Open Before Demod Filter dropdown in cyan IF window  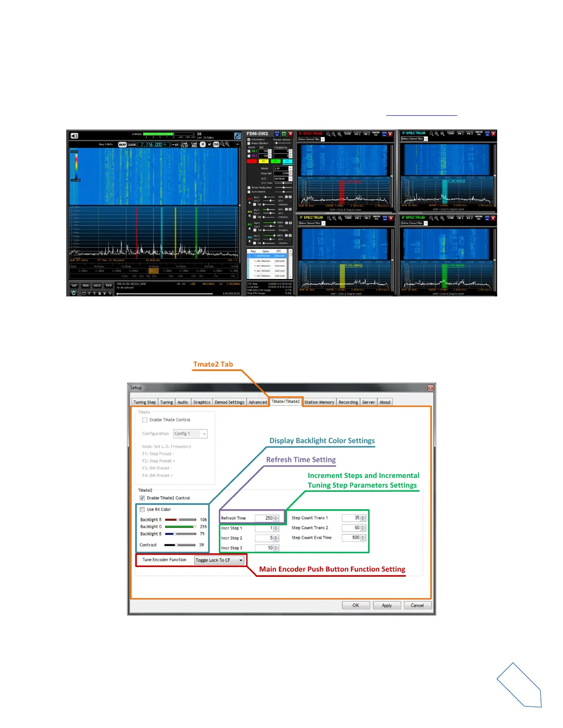pyautogui.click(x=414, y=139)
